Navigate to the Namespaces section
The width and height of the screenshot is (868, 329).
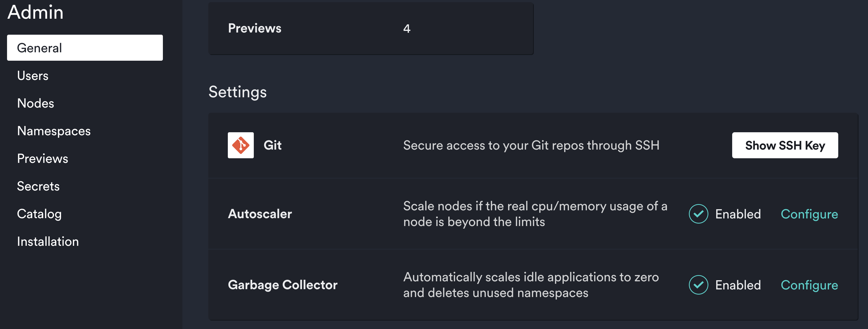[54, 130]
